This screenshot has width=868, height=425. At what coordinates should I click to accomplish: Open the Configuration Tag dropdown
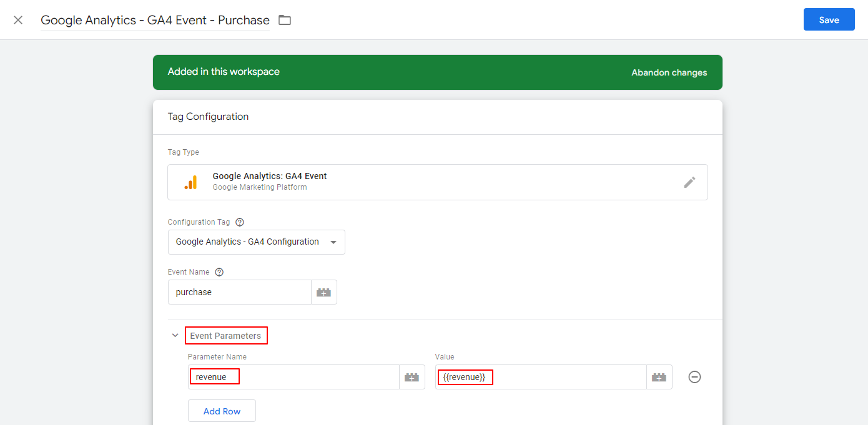(256, 242)
